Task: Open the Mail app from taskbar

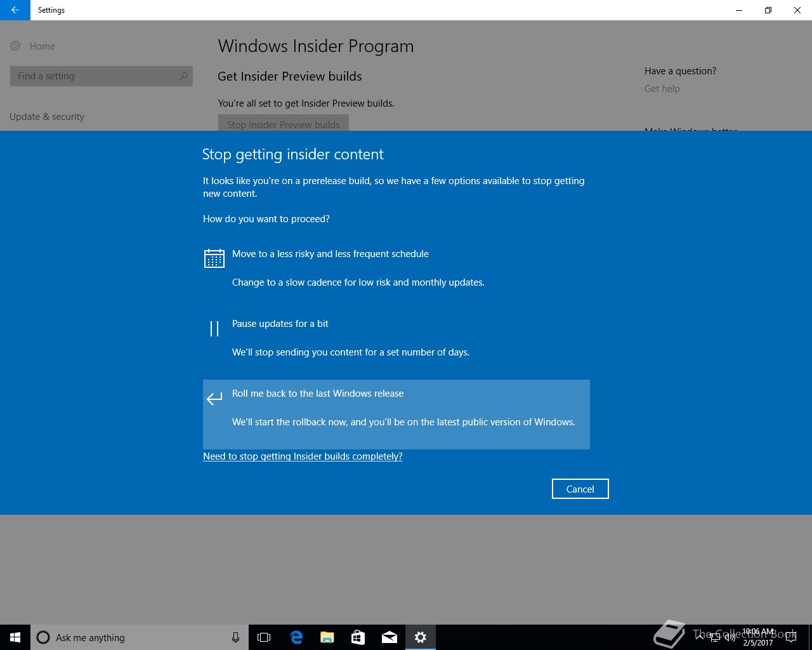Action: click(x=389, y=637)
